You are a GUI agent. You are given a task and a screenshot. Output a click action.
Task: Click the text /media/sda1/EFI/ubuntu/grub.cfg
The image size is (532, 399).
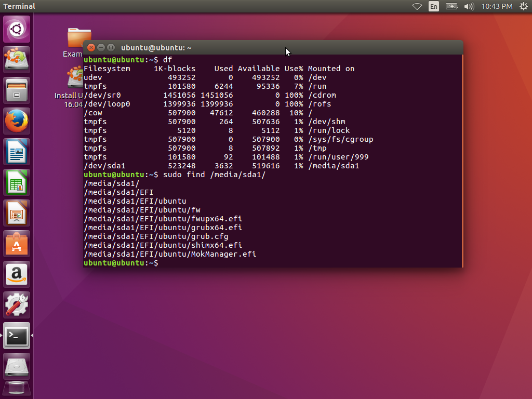click(x=156, y=236)
